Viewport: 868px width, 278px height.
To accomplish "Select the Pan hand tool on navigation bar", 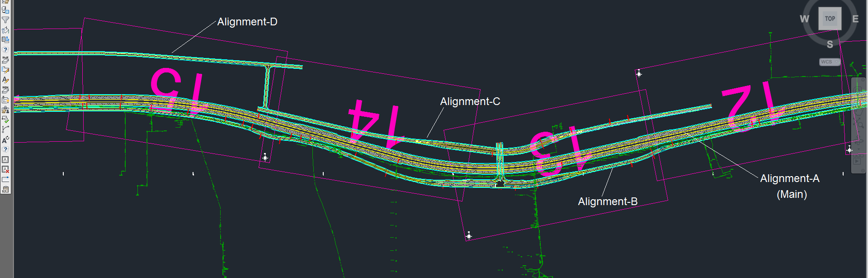I will click(859, 110).
